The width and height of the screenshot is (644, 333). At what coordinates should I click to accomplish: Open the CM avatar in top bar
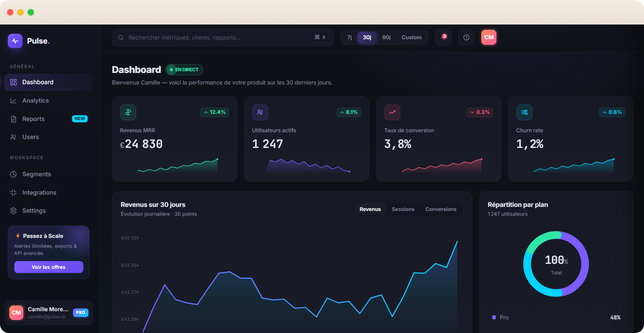[x=489, y=37]
